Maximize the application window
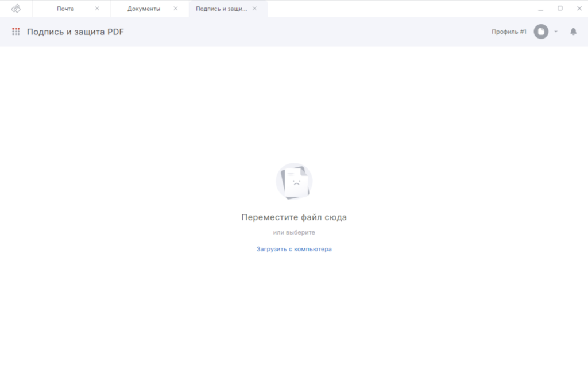 tap(560, 8)
